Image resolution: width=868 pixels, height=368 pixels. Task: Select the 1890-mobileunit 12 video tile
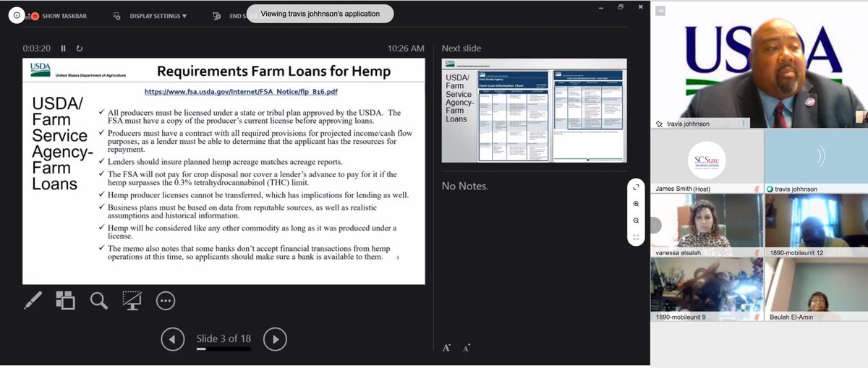pyautogui.click(x=816, y=226)
